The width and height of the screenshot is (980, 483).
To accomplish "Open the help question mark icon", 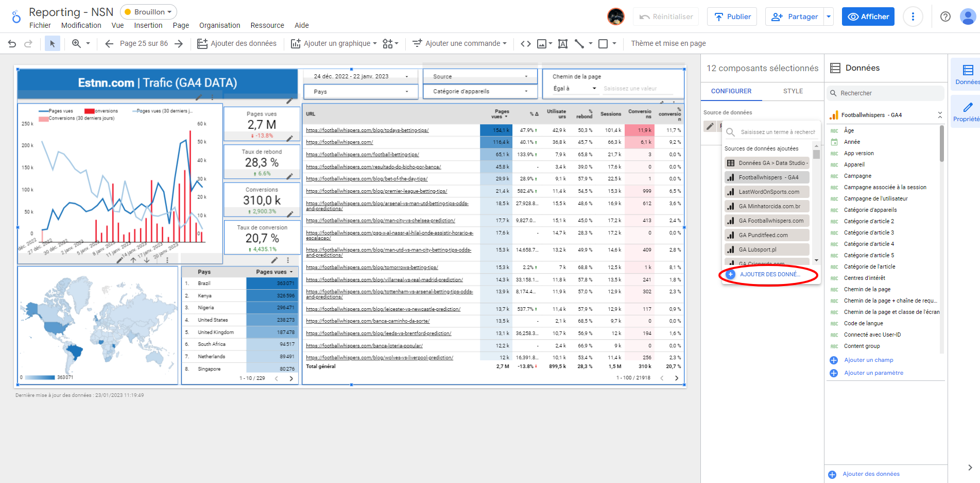I will tap(945, 16).
